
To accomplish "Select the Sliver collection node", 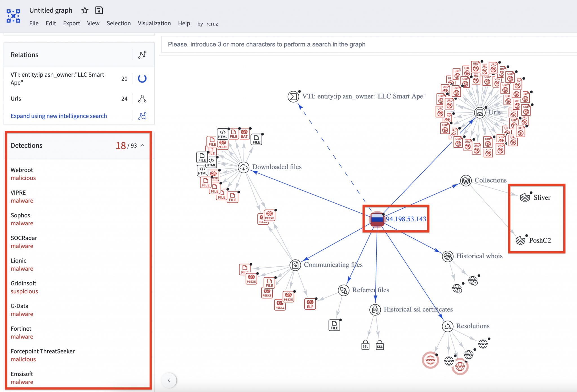I will coord(525,197).
